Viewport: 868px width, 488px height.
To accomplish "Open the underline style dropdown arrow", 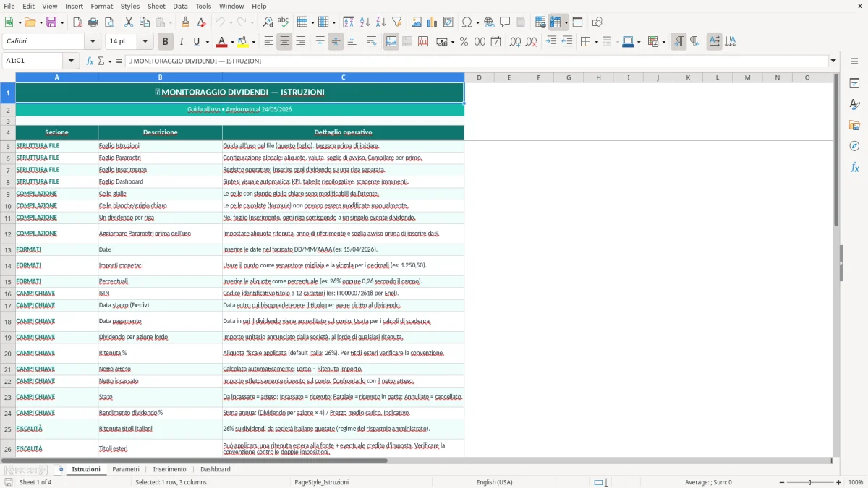I will [x=207, y=42].
